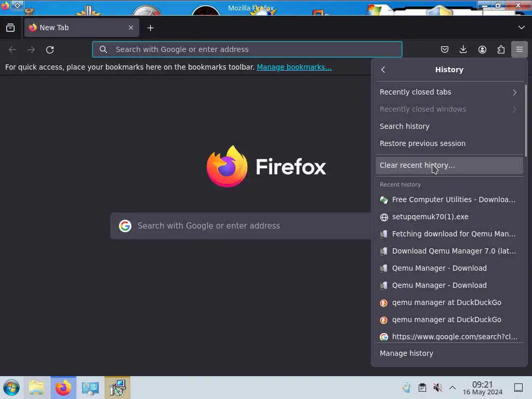This screenshot has width=532, height=399.
Task: Open the Pocket save icon
Action: click(445, 49)
